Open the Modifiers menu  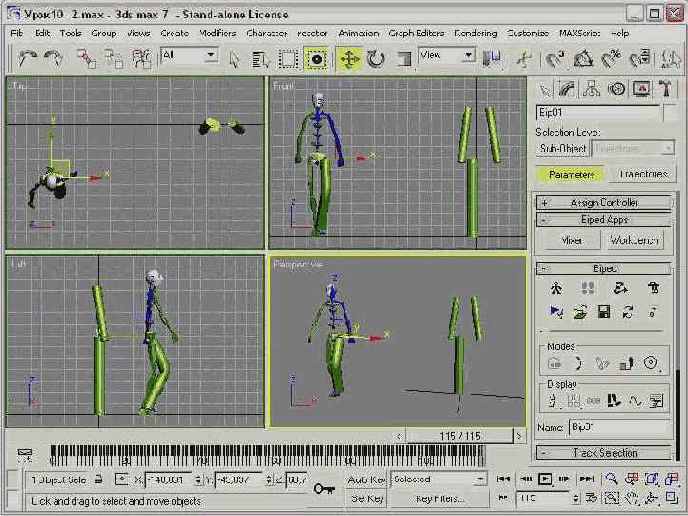click(x=217, y=33)
